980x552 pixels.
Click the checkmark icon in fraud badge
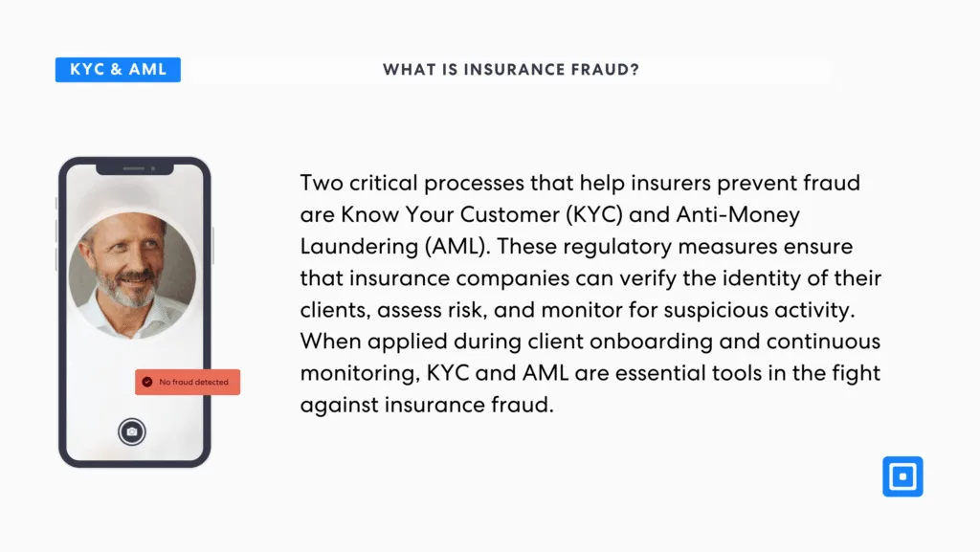coord(147,382)
